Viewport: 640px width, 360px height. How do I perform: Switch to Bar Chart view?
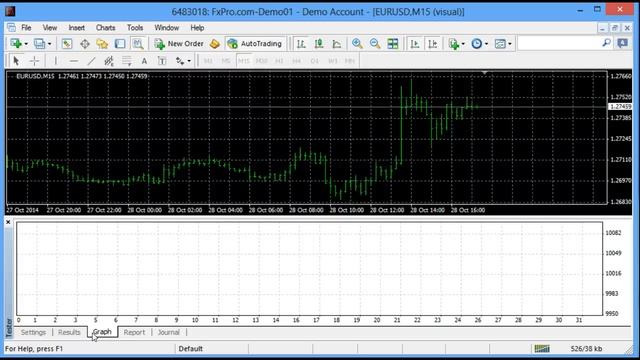(301, 44)
